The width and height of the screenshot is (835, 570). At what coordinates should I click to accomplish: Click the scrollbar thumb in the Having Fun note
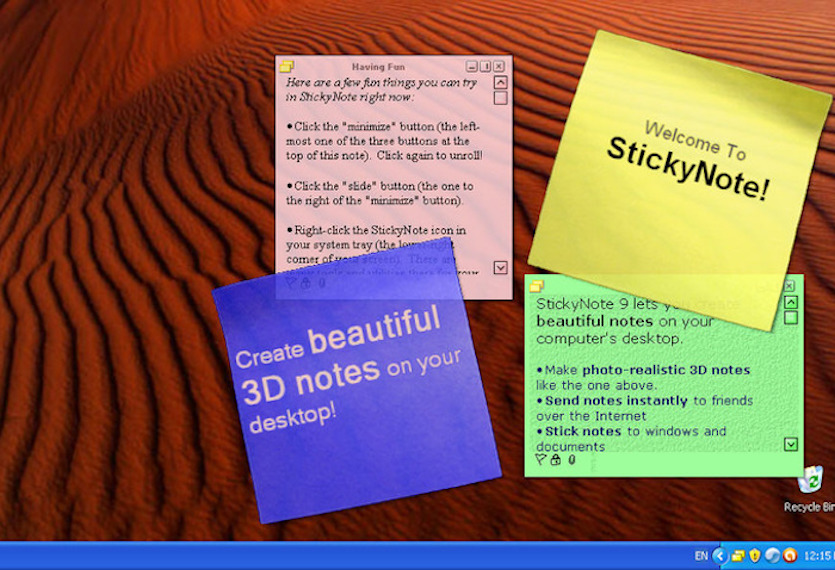click(500, 98)
